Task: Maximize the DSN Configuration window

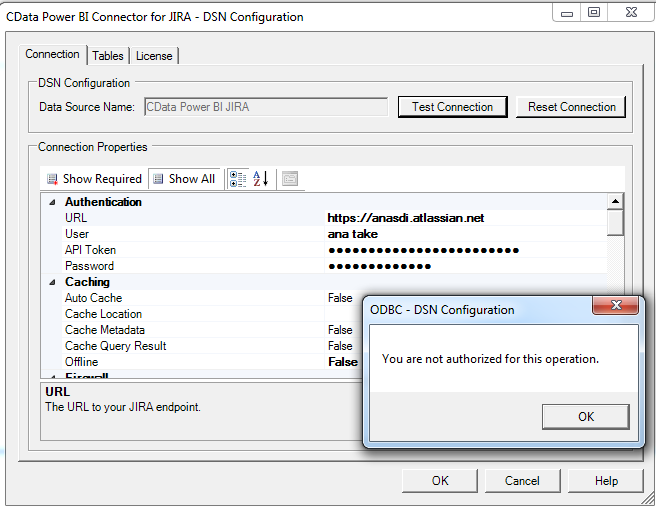Action: click(594, 12)
